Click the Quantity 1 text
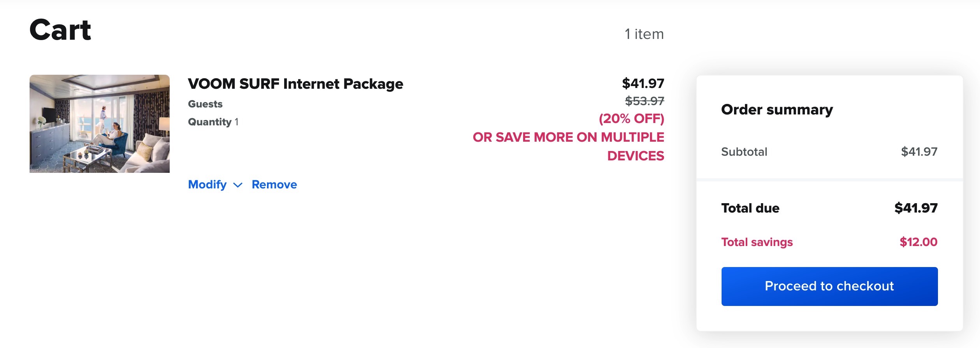The height and width of the screenshot is (348, 980). click(x=213, y=122)
